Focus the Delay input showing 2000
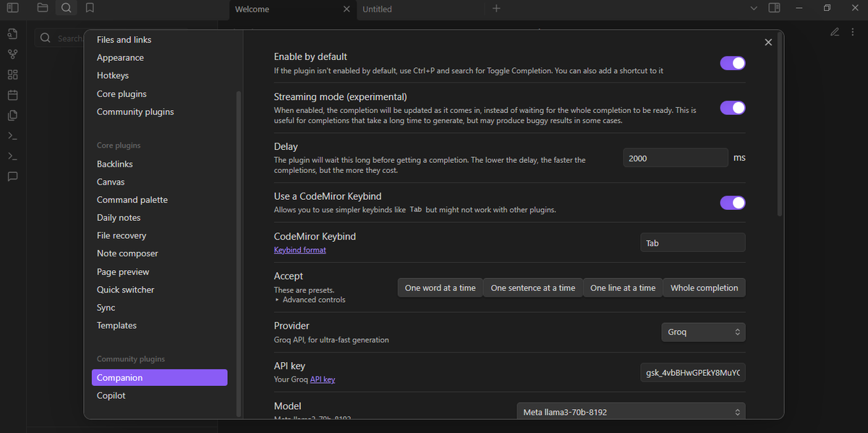 (x=676, y=158)
